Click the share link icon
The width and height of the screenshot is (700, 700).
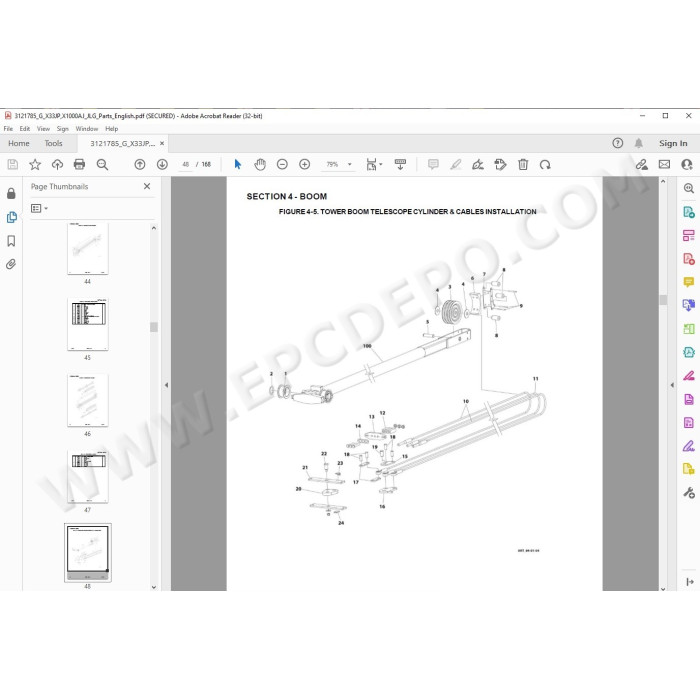pos(642,165)
